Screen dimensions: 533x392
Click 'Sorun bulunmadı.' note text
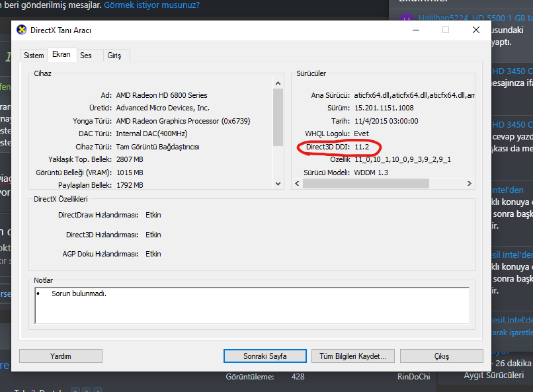click(79, 294)
